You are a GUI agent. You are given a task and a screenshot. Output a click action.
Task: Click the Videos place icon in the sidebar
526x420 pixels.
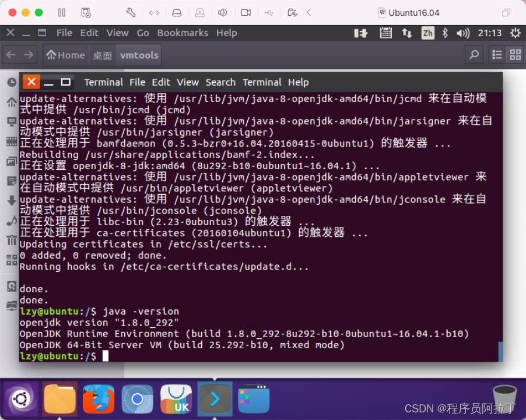tap(11, 142)
